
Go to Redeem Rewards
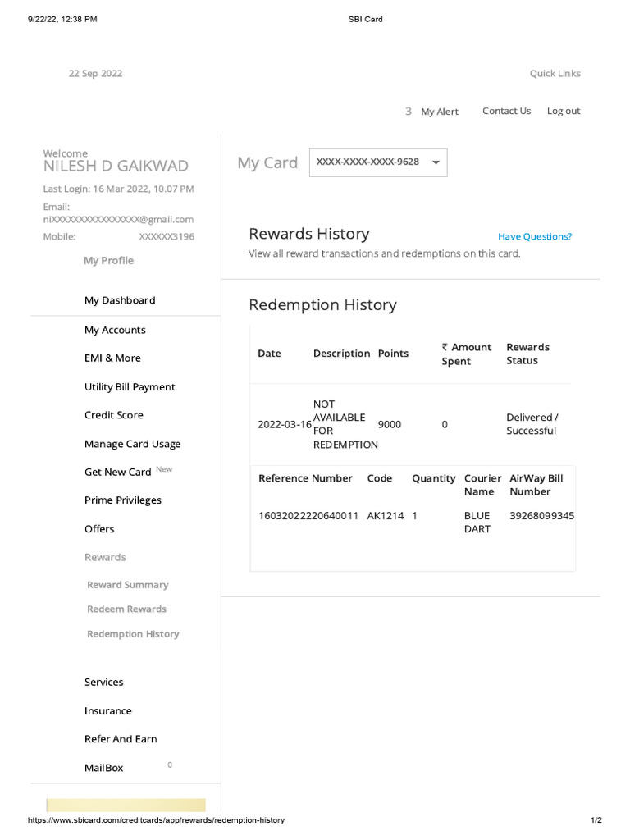[x=126, y=609]
